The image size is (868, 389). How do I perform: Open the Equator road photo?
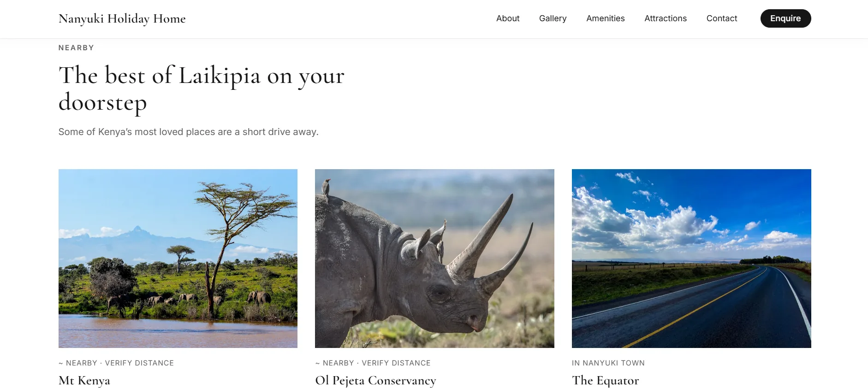[x=691, y=259]
